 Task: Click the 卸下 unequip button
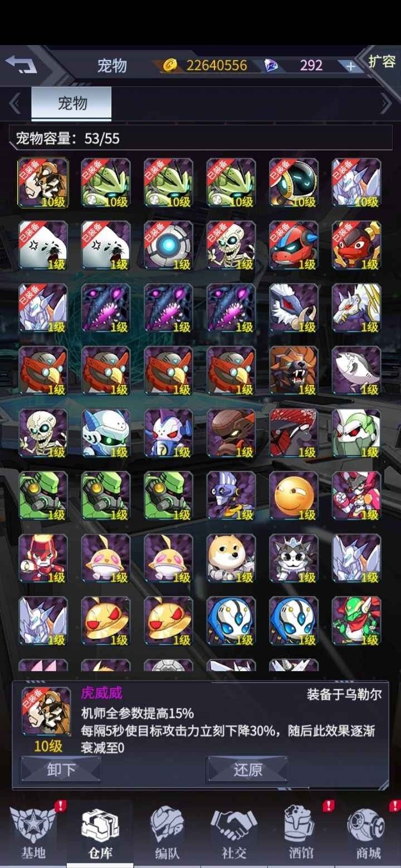(x=61, y=770)
